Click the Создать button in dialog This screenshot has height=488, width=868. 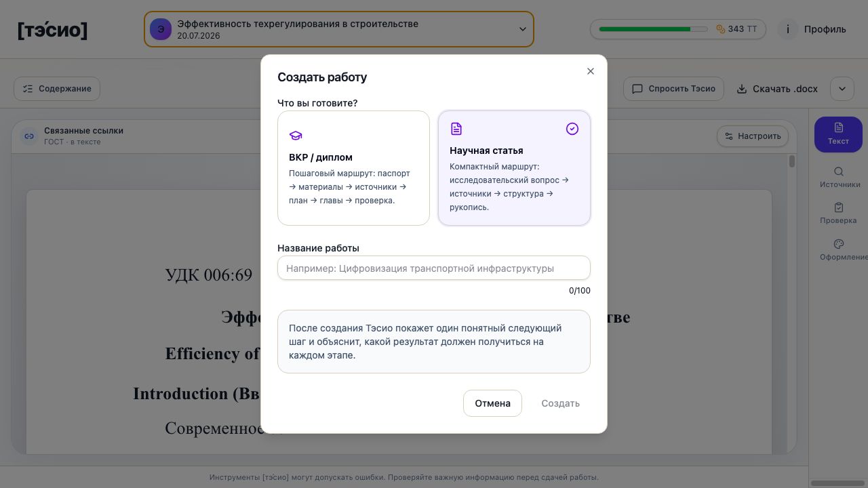coord(560,403)
